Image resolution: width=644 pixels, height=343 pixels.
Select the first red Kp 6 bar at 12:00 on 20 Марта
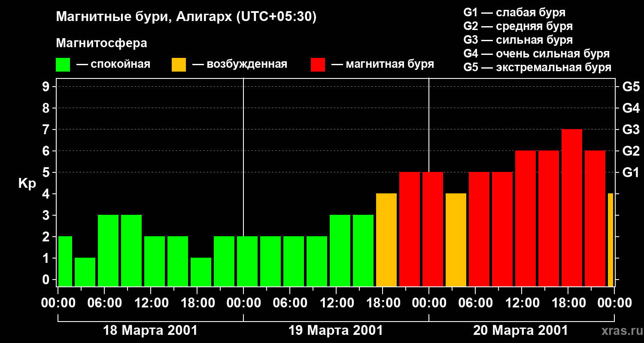pos(526,219)
